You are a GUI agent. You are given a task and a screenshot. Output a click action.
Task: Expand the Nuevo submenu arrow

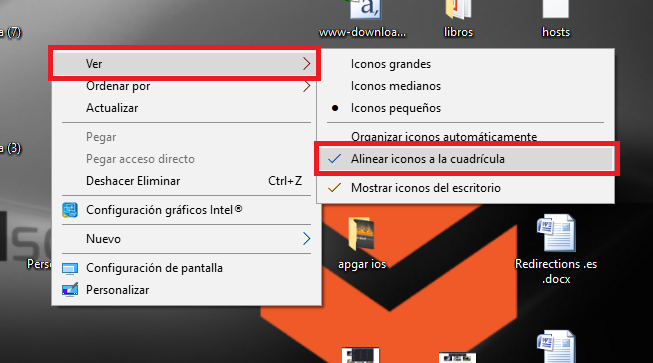pos(307,239)
